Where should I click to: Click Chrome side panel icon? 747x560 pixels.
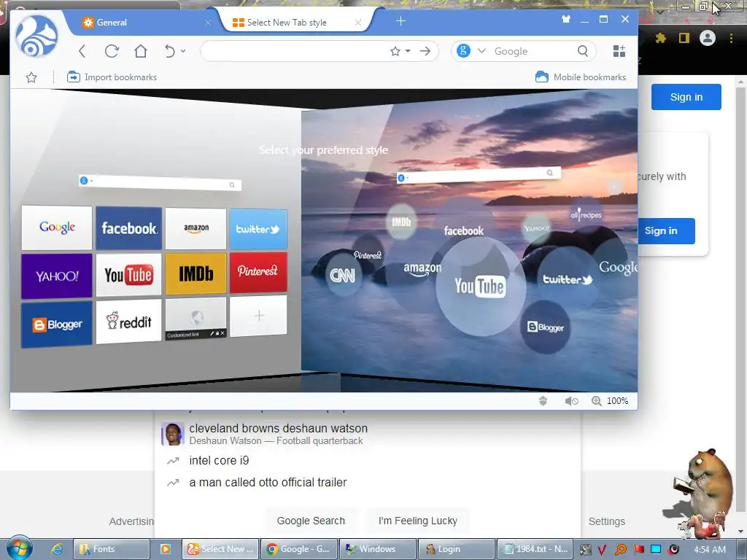click(x=684, y=38)
